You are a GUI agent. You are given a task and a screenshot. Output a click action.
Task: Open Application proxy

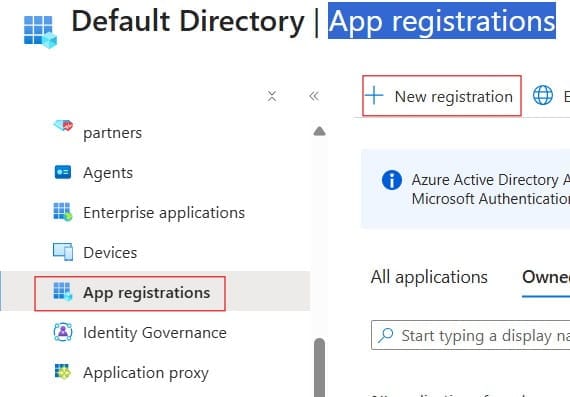click(x=146, y=373)
